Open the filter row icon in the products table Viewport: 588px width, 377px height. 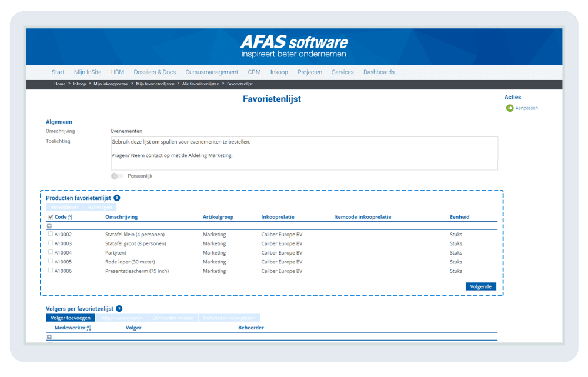click(x=48, y=225)
